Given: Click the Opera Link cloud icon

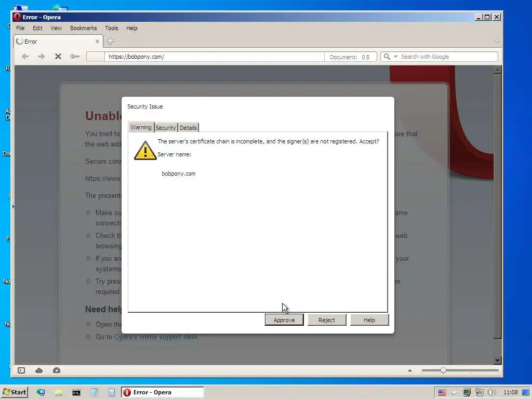Looking at the screenshot, I should tap(39, 370).
